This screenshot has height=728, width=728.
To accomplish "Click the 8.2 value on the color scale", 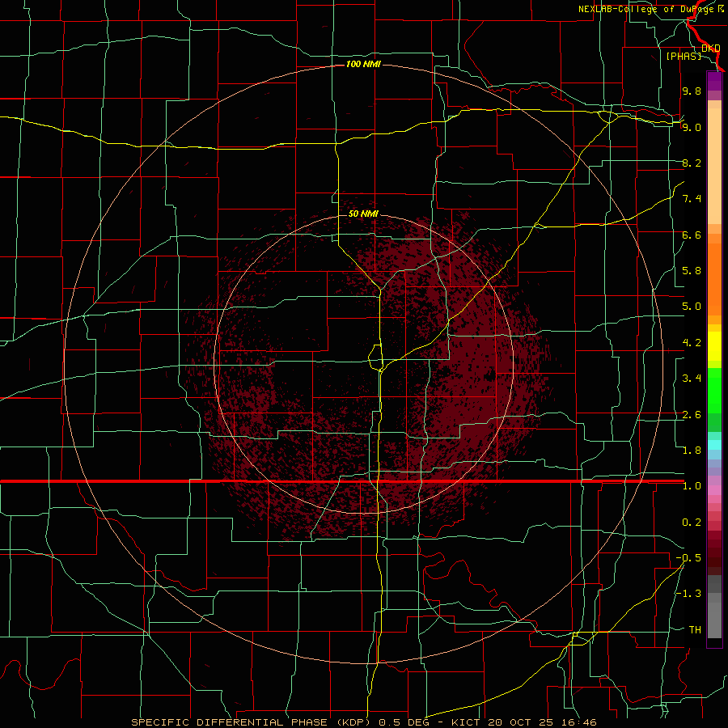I will [x=692, y=163].
